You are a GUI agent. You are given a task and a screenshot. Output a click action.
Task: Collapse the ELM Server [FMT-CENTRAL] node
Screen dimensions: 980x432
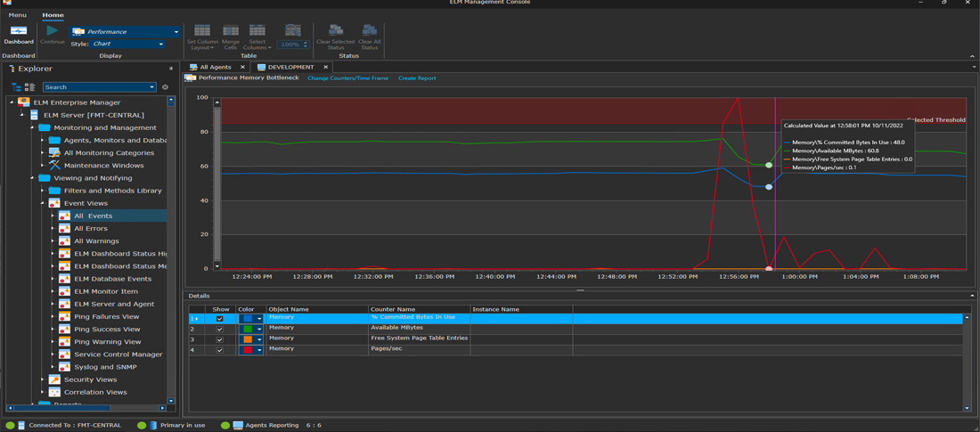(24, 115)
